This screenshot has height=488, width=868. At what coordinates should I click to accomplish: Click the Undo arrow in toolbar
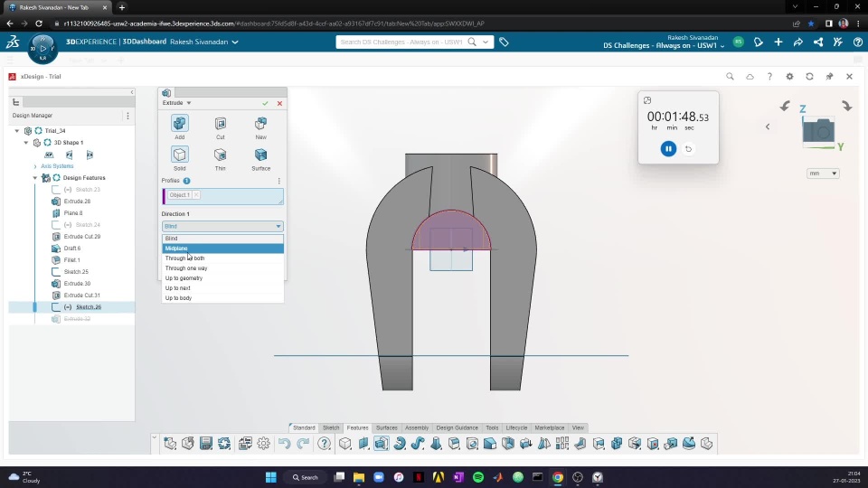tap(284, 443)
